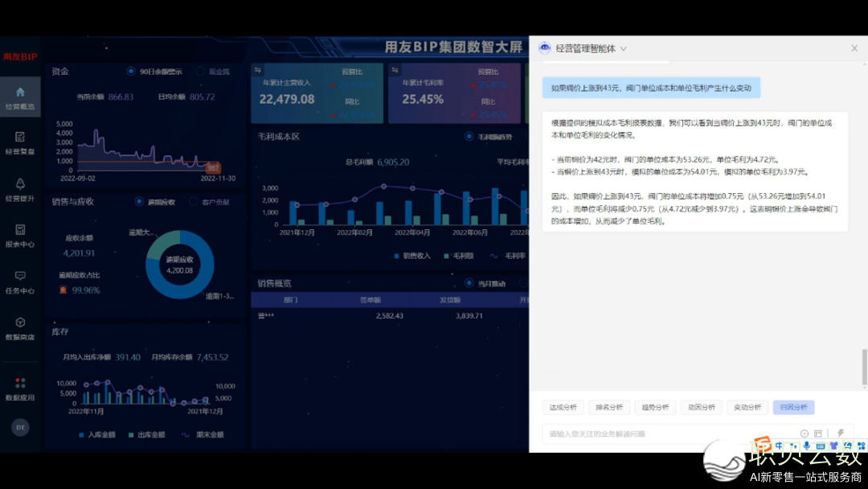Click the input method punctuation icon
The height and width of the screenshot is (489, 868).
(793, 446)
